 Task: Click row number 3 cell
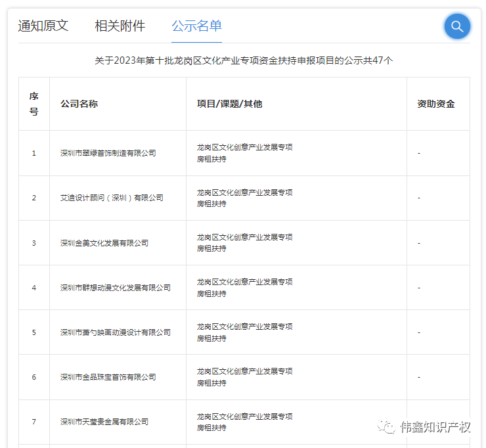pos(34,243)
